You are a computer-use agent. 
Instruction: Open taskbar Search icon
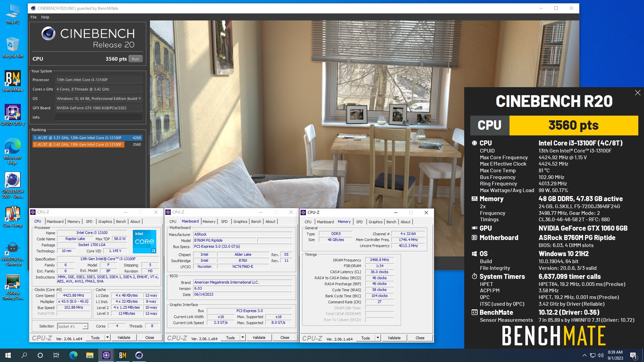24,355
